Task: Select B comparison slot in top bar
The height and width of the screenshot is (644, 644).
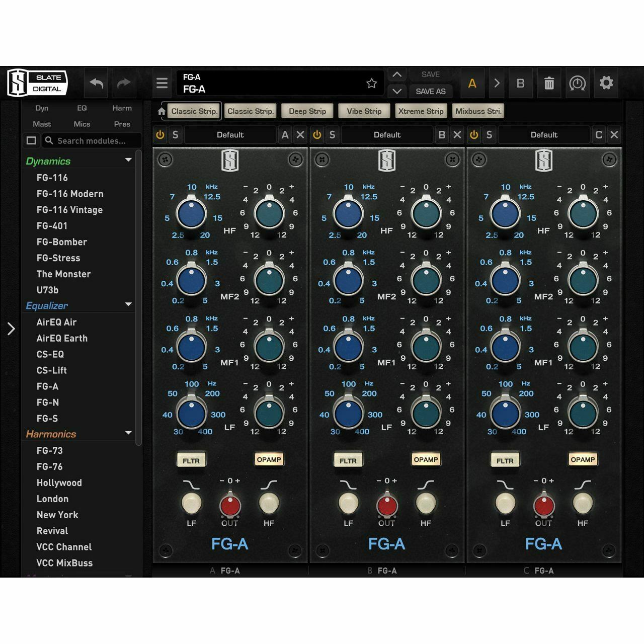Action: click(x=521, y=83)
